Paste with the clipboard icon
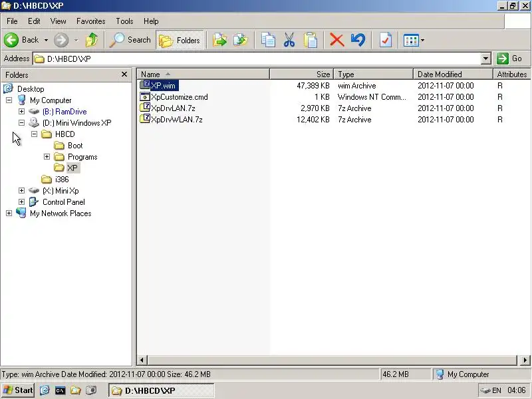Viewport: 532px width, 399px height. (310, 40)
